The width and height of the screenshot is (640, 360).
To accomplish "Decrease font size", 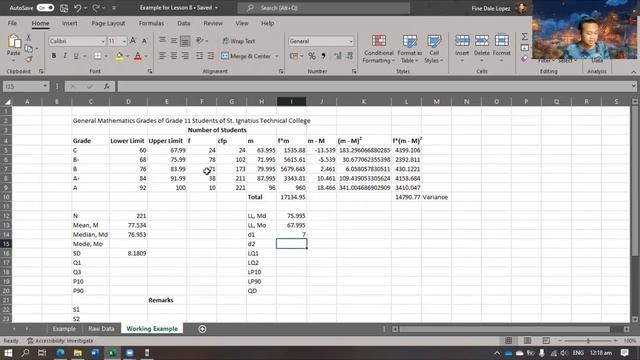I will pos(144,41).
